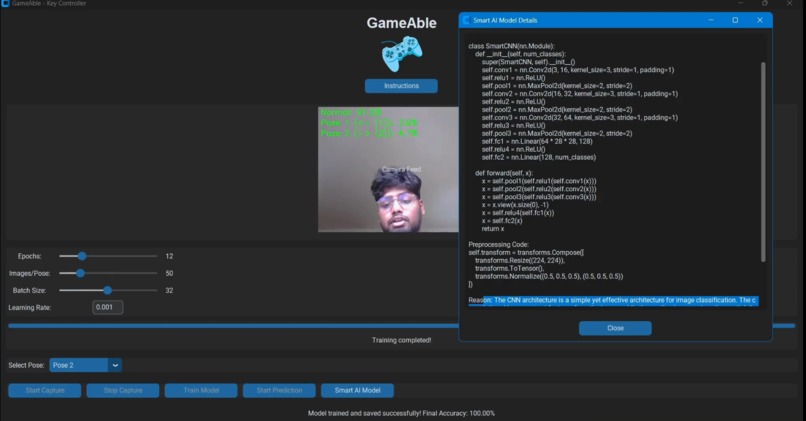This screenshot has width=806, height=421.
Task: Click the 'Learning Rate:' label
Action: point(30,307)
